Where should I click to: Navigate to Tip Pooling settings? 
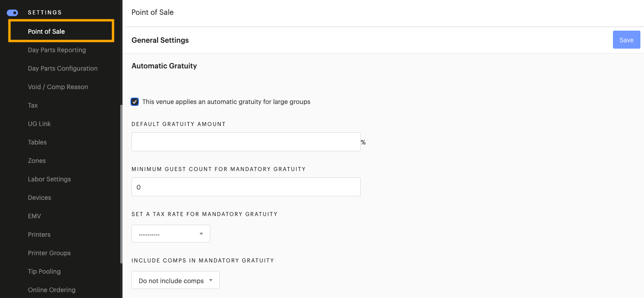[x=44, y=271]
